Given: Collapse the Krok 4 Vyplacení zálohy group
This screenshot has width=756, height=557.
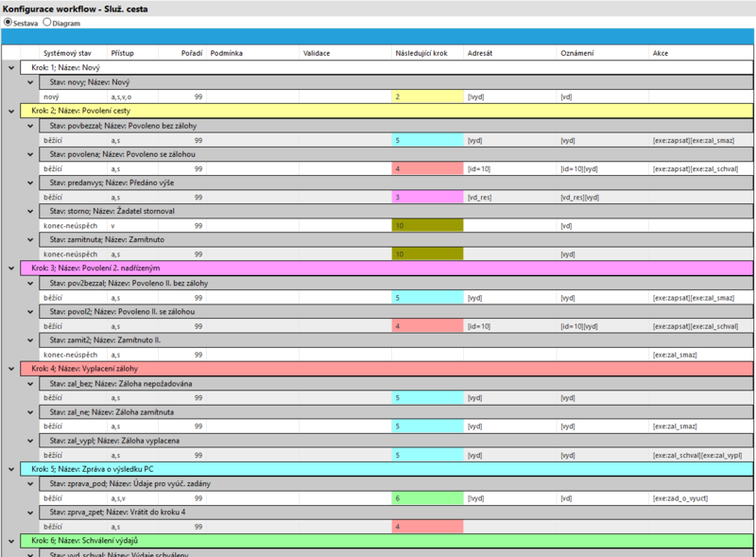Looking at the screenshot, I should tap(11, 369).
